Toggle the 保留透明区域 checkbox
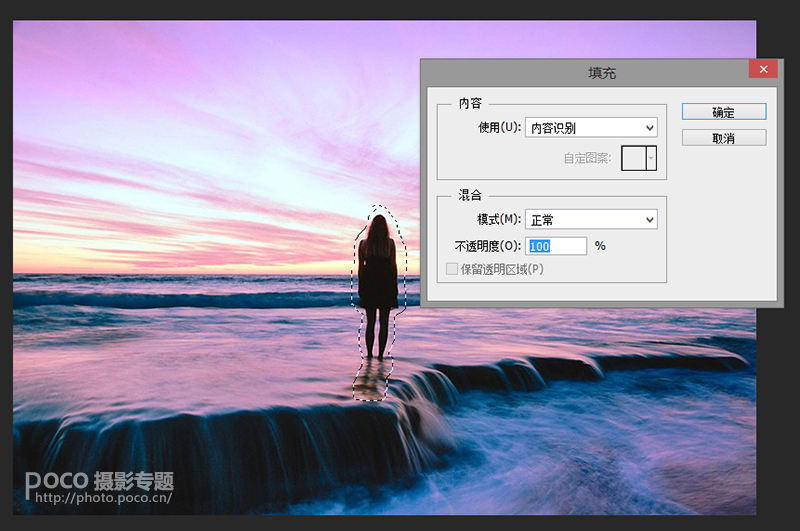The image size is (800, 531). tap(452, 269)
